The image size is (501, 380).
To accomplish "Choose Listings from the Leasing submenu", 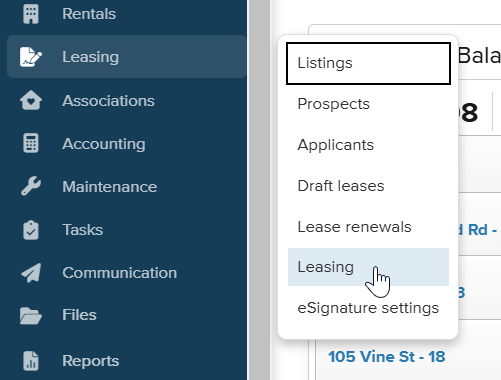I will (x=368, y=63).
